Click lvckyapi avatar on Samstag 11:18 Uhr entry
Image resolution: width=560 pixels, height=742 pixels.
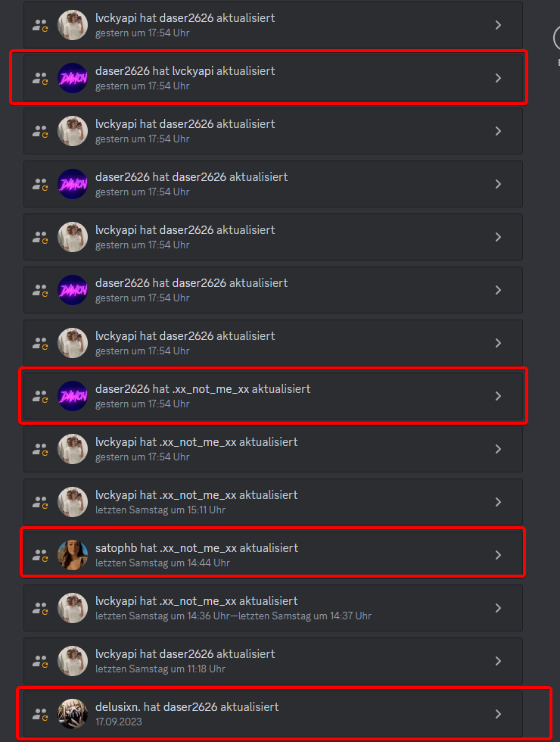tap(73, 661)
